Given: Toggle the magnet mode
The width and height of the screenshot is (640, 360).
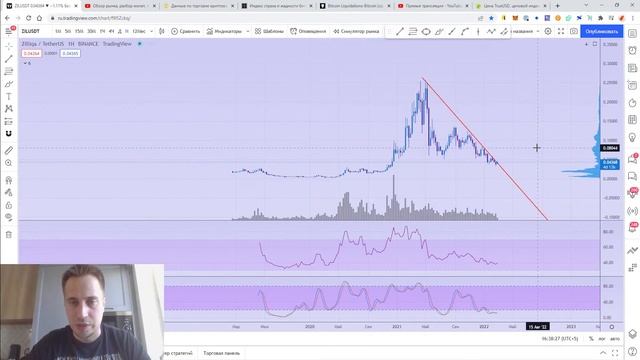Looking at the screenshot, I should [x=9, y=133].
